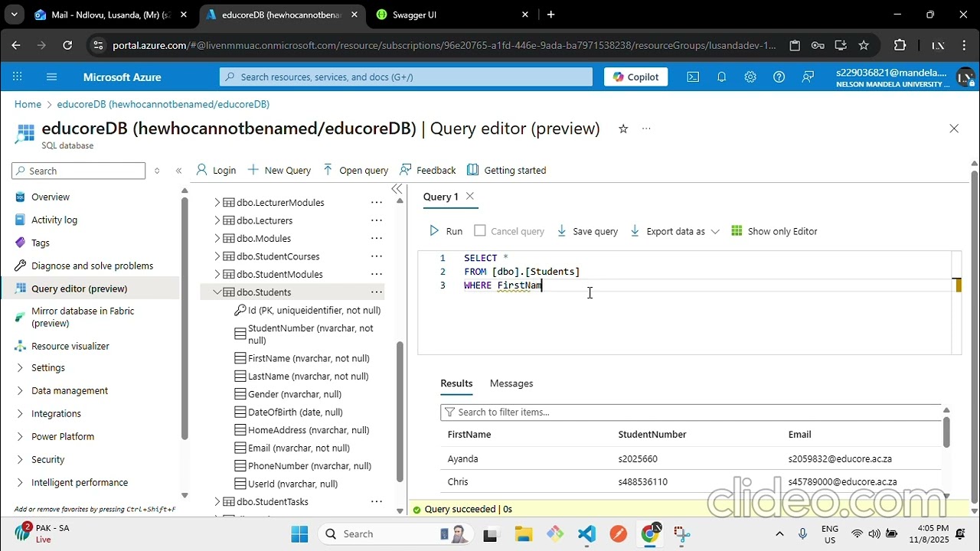
Task: Open Activity log in the left menu
Action: (x=54, y=220)
